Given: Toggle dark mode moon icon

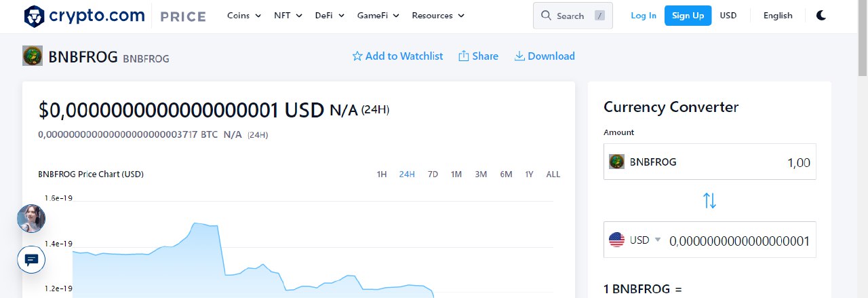Looking at the screenshot, I should pos(821,16).
